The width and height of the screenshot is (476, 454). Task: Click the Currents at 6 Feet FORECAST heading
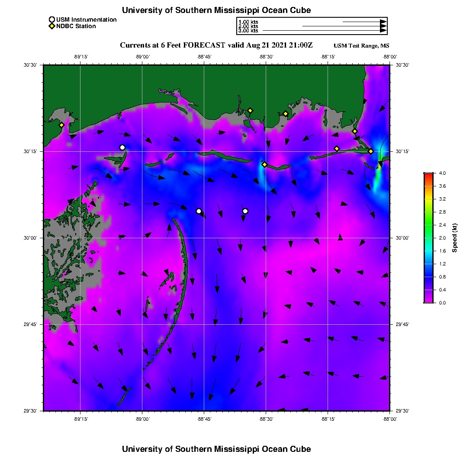point(216,45)
